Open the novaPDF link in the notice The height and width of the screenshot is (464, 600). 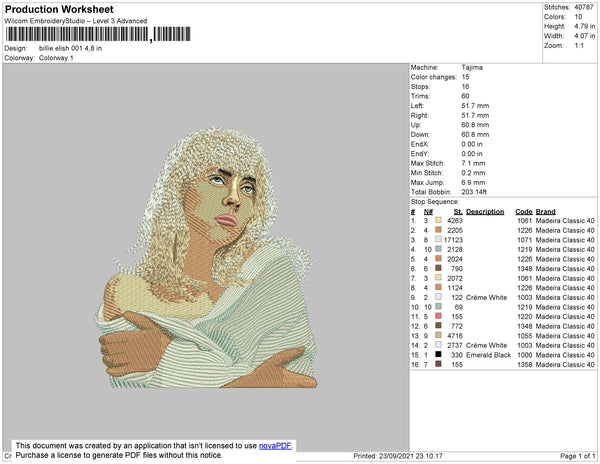click(276, 446)
